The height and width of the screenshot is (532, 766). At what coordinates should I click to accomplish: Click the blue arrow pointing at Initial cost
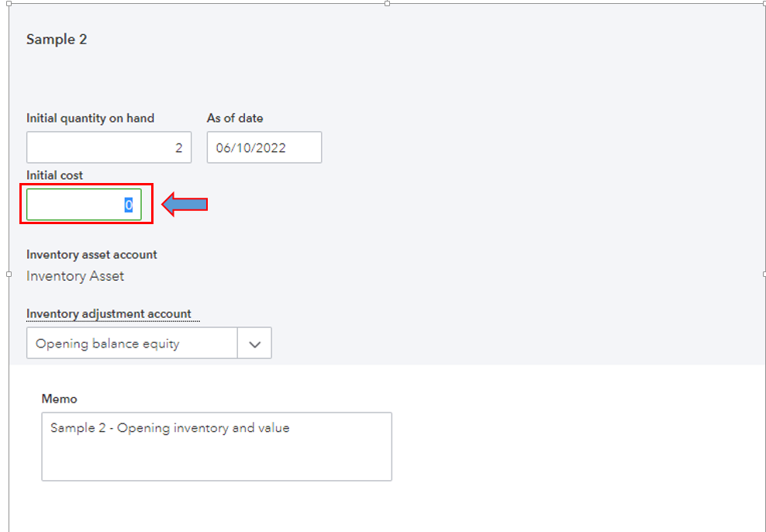point(185,205)
